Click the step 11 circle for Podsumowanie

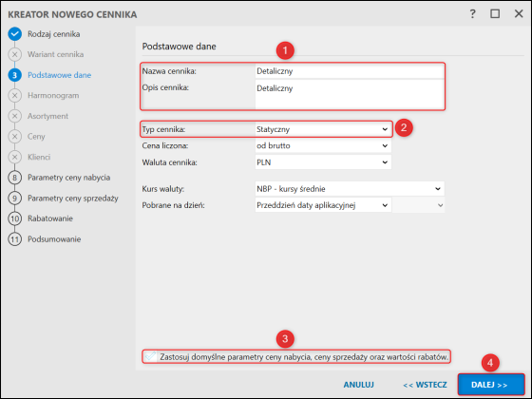click(14, 239)
